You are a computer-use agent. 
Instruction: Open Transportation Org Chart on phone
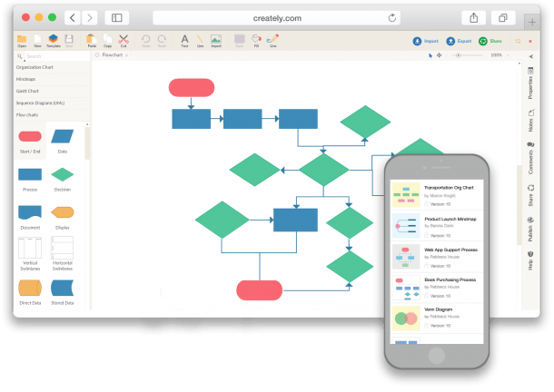pos(437,195)
